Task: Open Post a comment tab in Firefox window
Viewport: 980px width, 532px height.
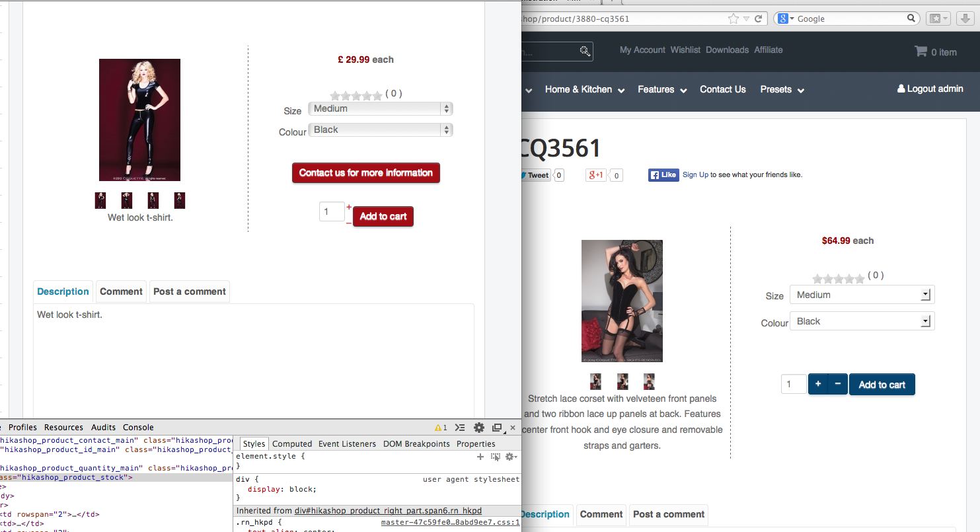Action: tap(669, 514)
